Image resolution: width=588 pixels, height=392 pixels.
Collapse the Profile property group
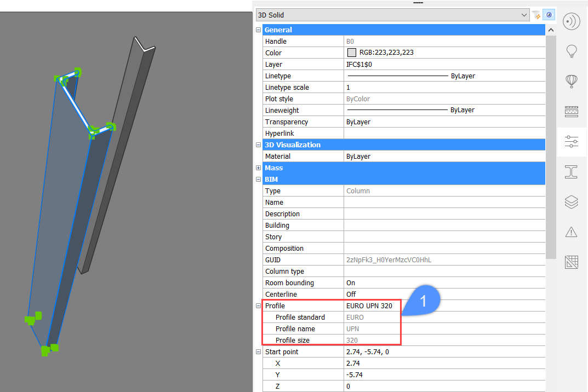(x=258, y=306)
